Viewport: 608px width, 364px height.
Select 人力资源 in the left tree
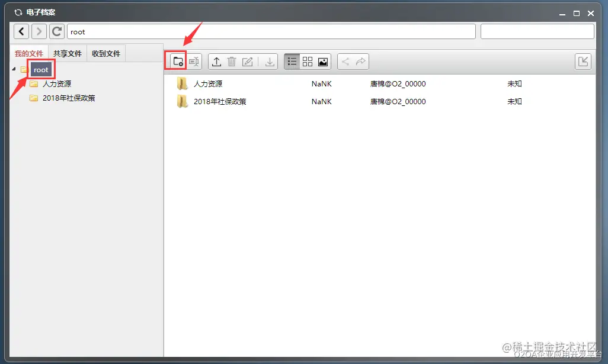point(57,83)
